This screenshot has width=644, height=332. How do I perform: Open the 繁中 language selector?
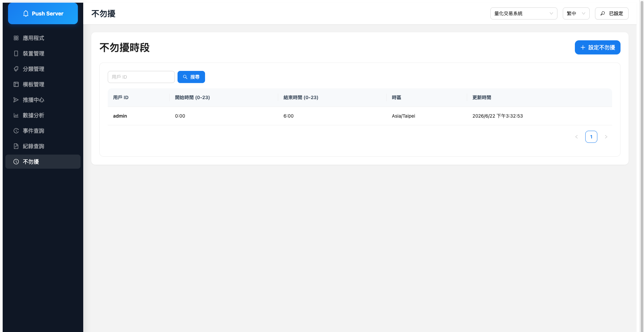(x=576, y=13)
